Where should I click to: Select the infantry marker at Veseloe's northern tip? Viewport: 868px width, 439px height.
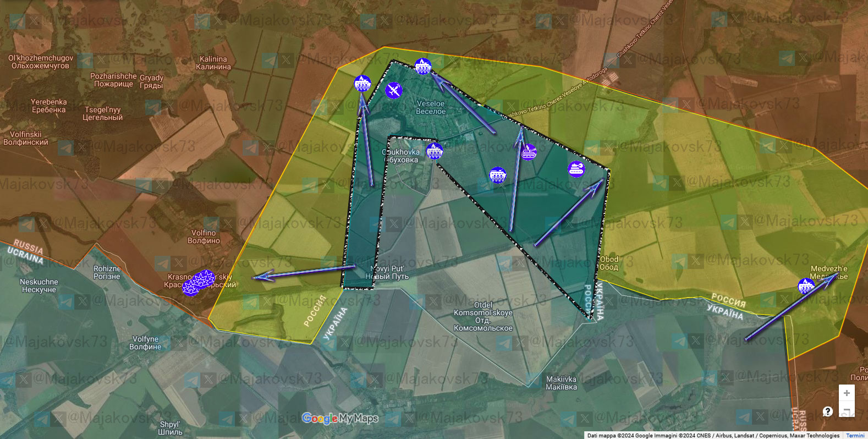[x=423, y=67]
